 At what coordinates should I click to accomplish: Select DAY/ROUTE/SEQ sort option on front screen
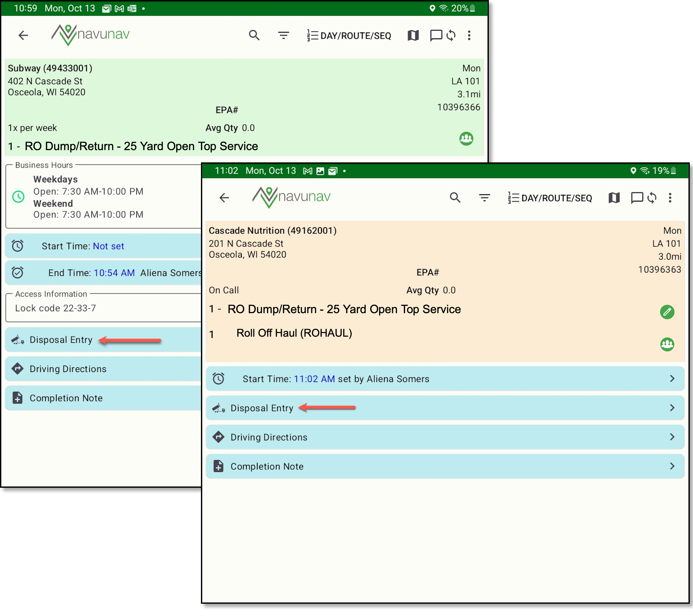click(x=550, y=198)
